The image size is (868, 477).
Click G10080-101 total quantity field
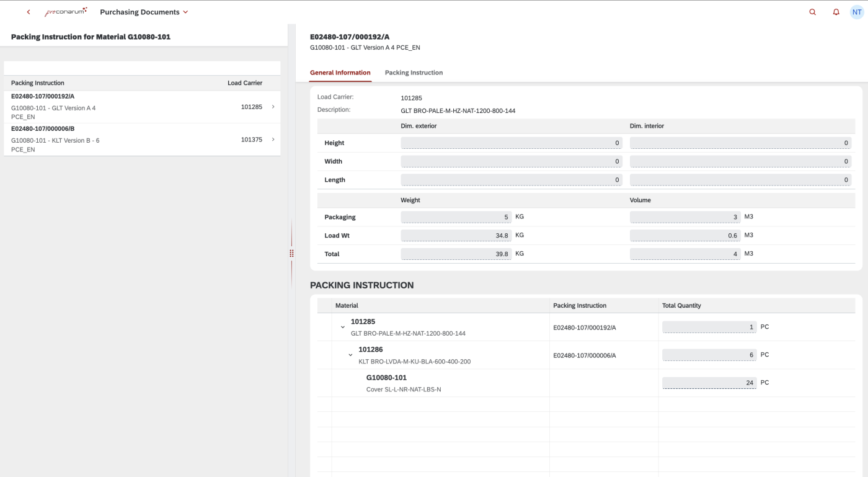click(x=709, y=383)
